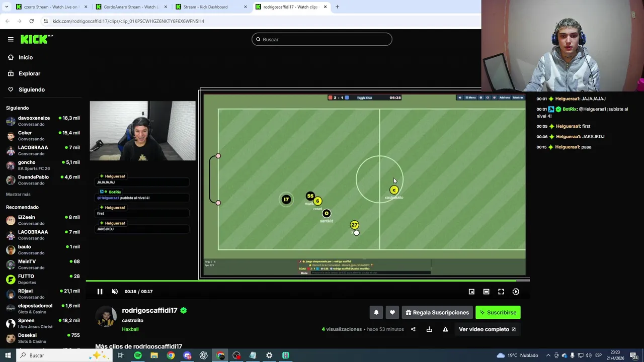This screenshot has height=362, width=644.
Task: Open the Kick hamburger menu
Action: click(11, 39)
